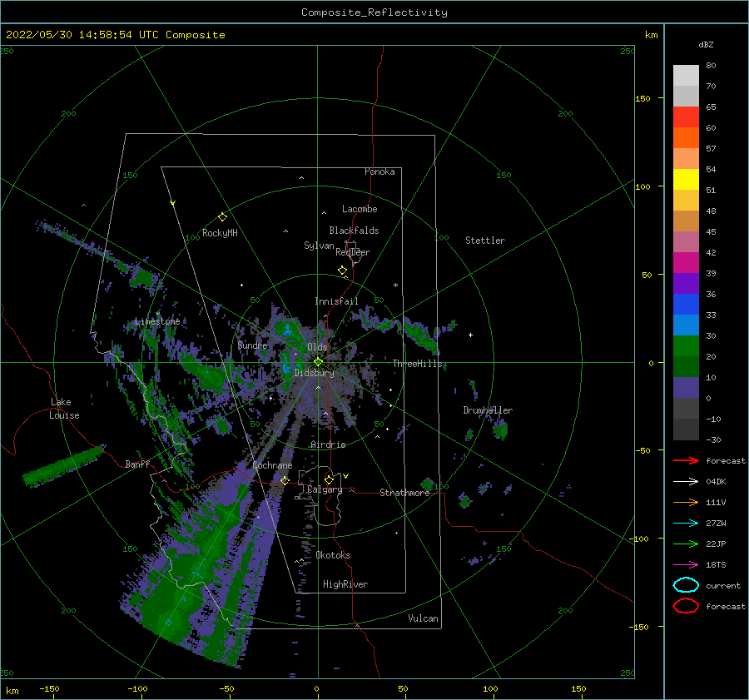Click the Drumheller town label
This screenshot has width=749, height=700.
(487, 410)
